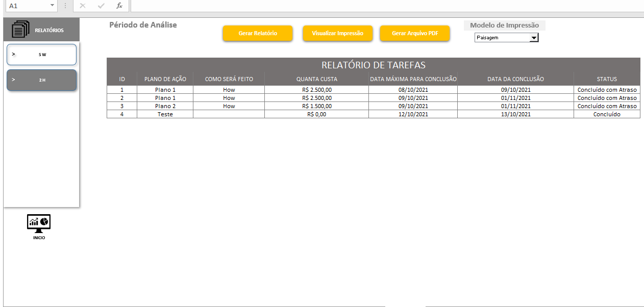
Task: Select the 2H report tab
Action: 42,80
